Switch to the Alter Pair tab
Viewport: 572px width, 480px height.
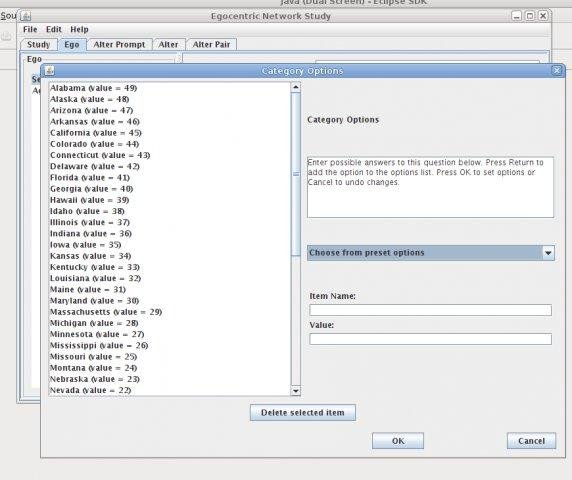pos(211,44)
